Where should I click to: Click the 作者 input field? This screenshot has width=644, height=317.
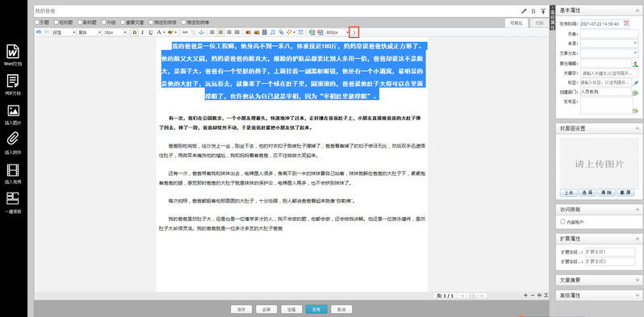tap(609, 34)
